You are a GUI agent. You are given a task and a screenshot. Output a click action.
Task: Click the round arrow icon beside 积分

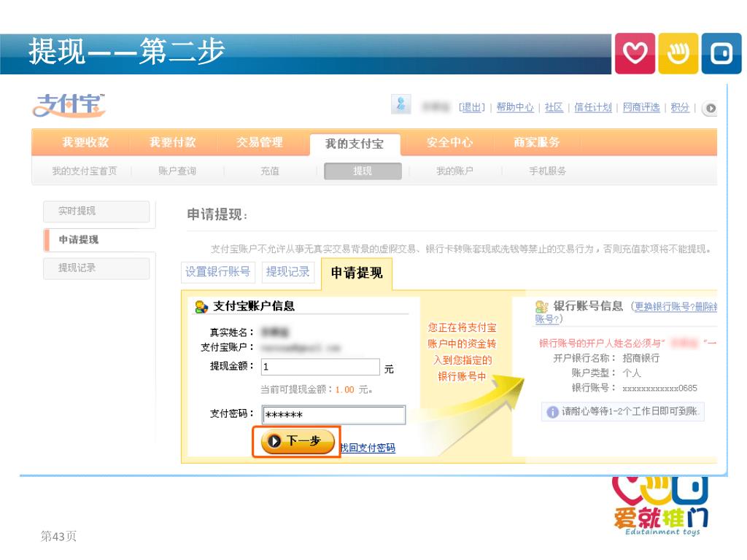(x=711, y=108)
